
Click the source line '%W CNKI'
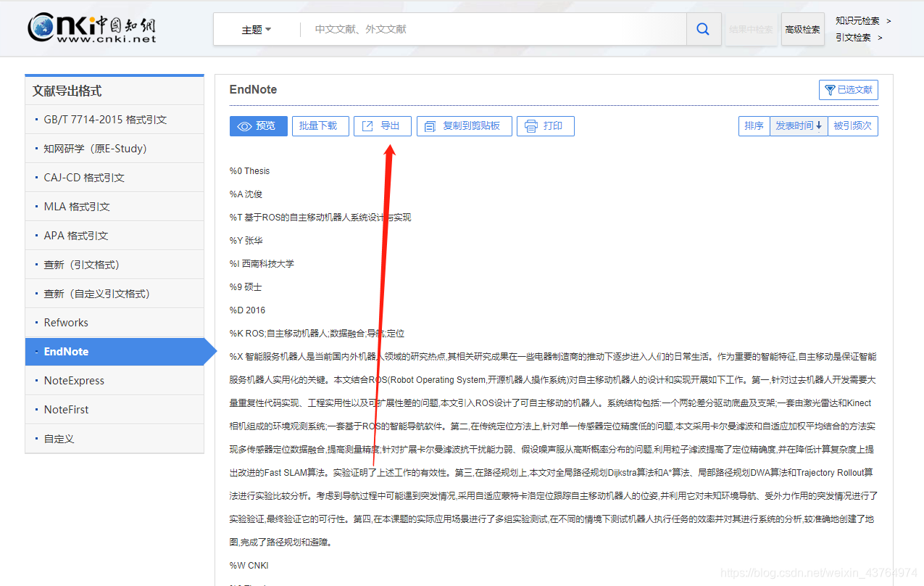point(249,566)
